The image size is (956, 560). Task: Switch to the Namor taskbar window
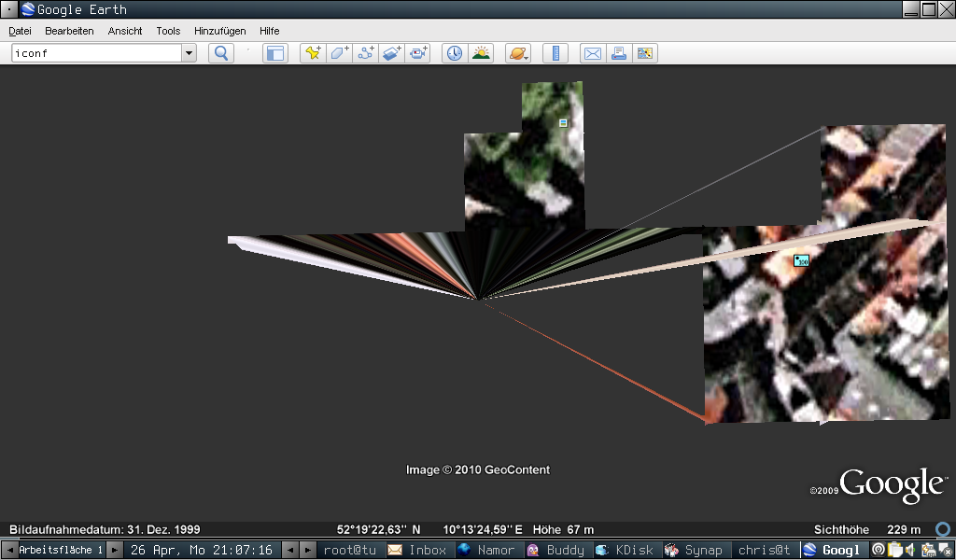(489, 550)
